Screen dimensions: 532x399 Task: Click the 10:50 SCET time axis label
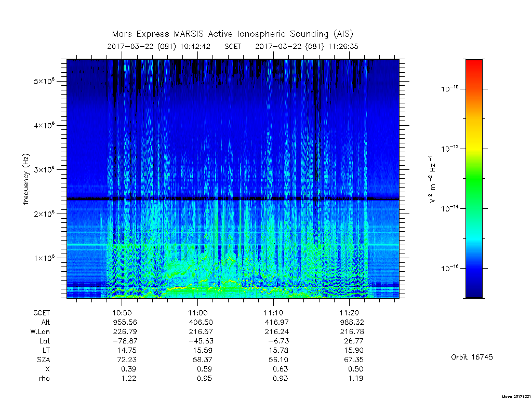click(x=122, y=313)
